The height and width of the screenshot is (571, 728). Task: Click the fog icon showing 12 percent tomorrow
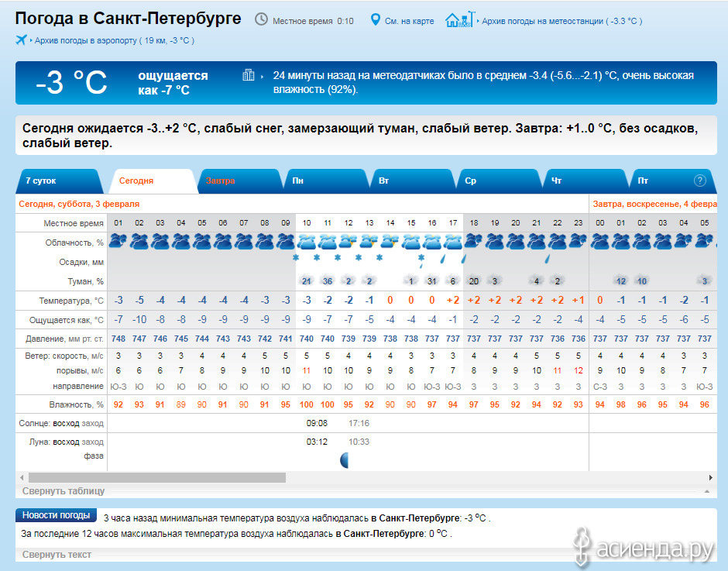[621, 280]
